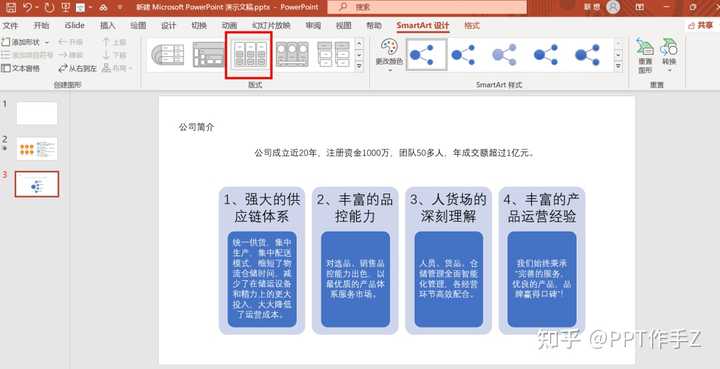Click 升级 (Promote) arrow
The height and width of the screenshot is (369, 720).
point(70,42)
